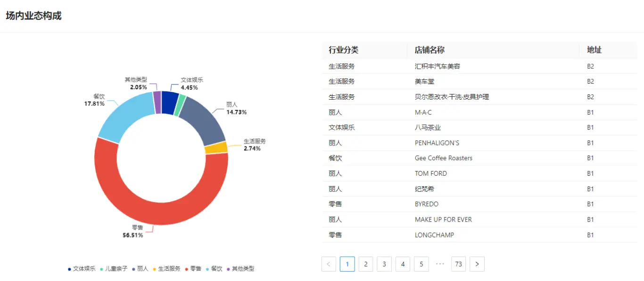
Task: Go to page 5 of store list
Action: [x=421, y=264]
